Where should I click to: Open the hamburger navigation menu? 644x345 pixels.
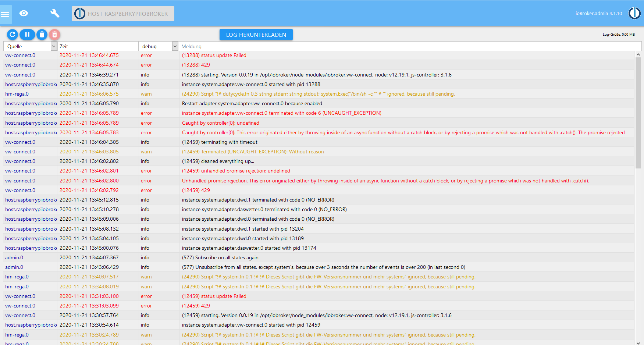(5, 14)
